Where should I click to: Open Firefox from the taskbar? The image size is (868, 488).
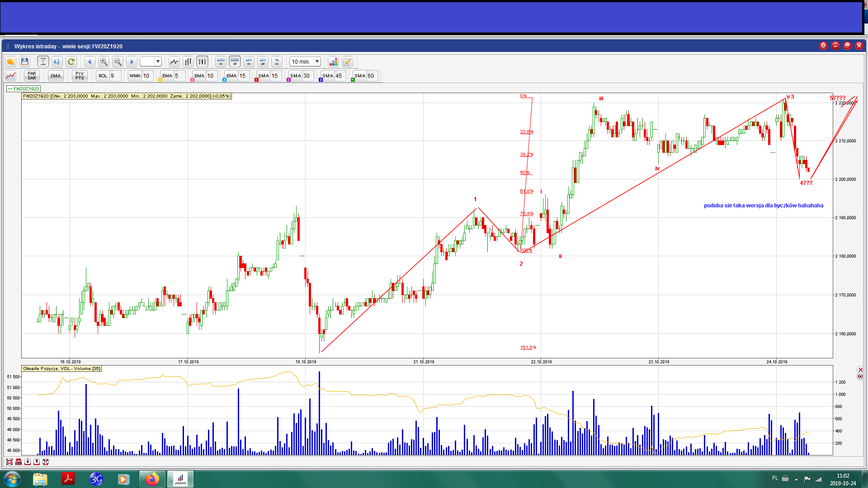click(x=152, y=479)
